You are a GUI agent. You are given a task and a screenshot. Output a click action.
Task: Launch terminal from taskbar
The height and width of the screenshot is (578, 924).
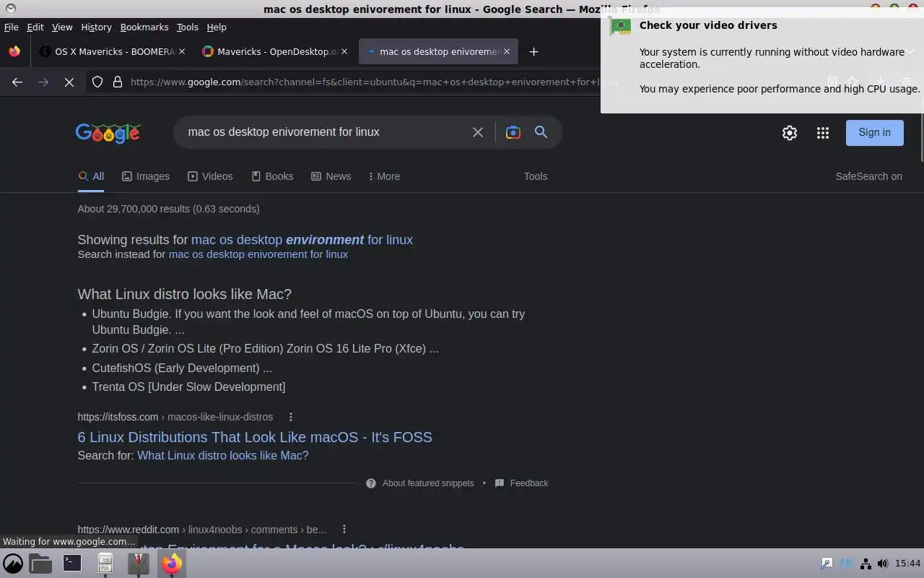[72, 563]
